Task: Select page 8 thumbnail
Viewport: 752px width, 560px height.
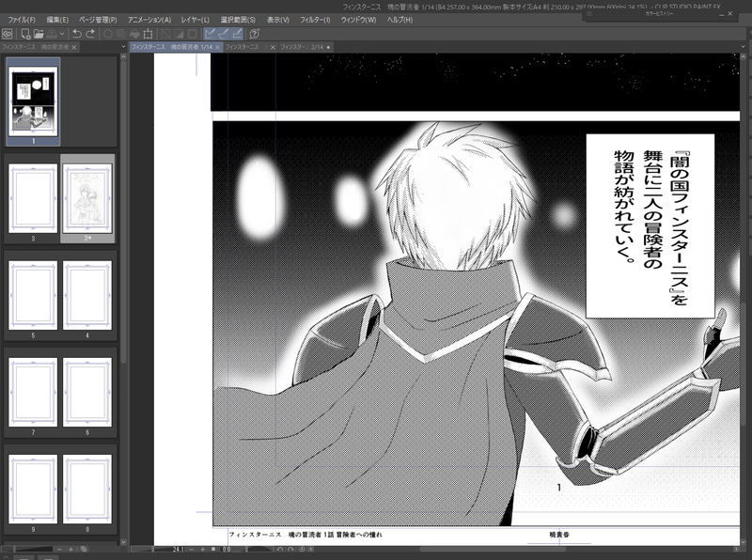Action: point(87,489)
